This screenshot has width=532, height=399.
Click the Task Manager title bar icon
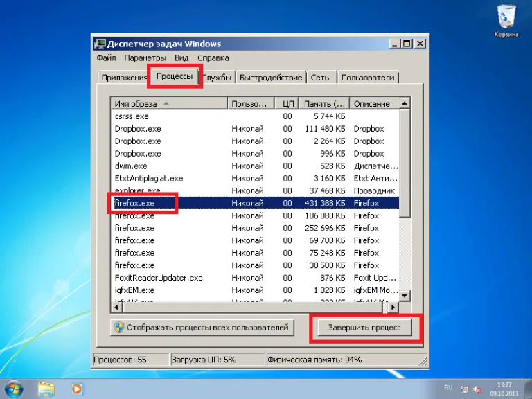(100, 44)
